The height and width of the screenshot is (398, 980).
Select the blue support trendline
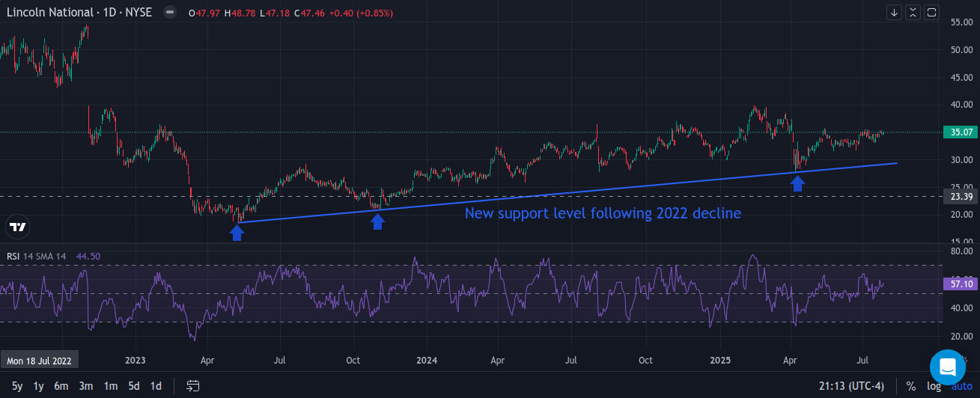click(567, 192)
